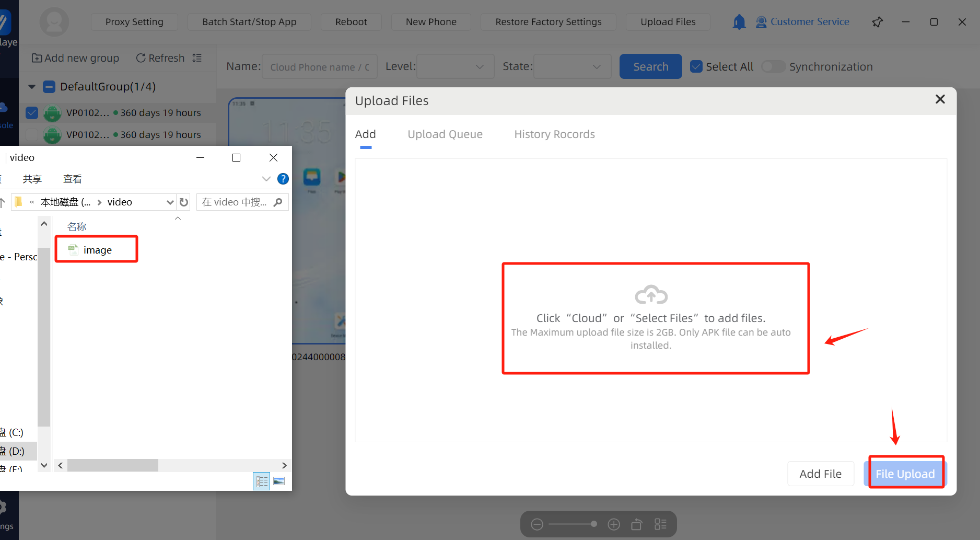Click the zoom in plus icon
The width and height of the screenshot is (980, 540).
pyautogui.click(x=614, y=524)
